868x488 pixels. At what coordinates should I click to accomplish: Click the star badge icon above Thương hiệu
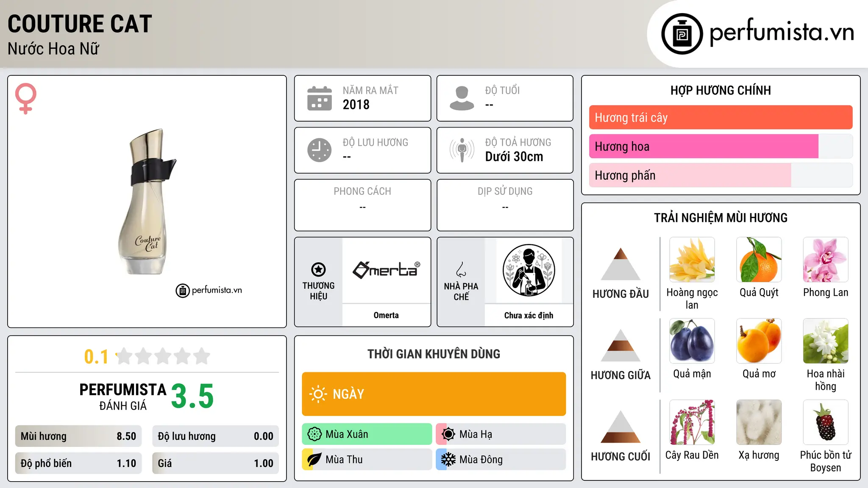318,269
